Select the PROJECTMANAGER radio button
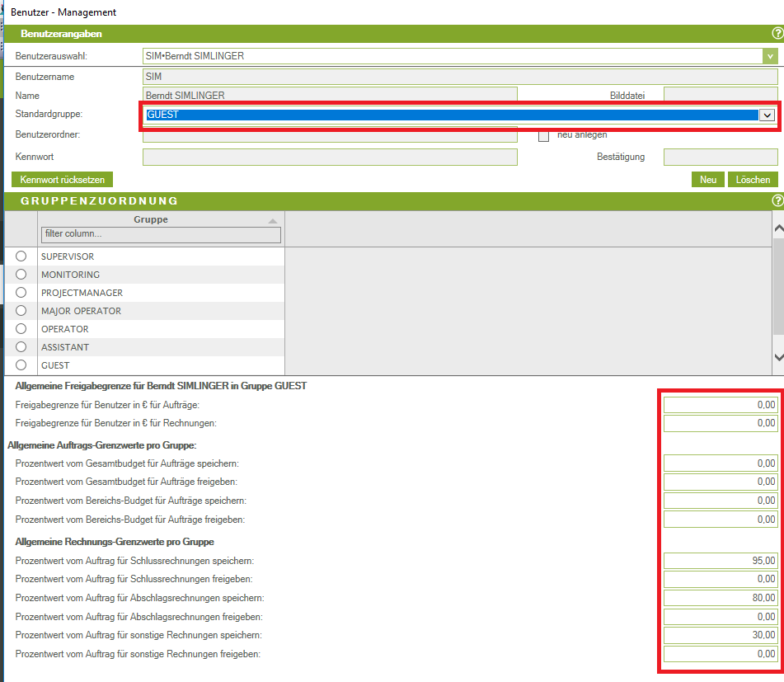Image resolution: width=784 pixels, height=682 pixels. point(21,293)
